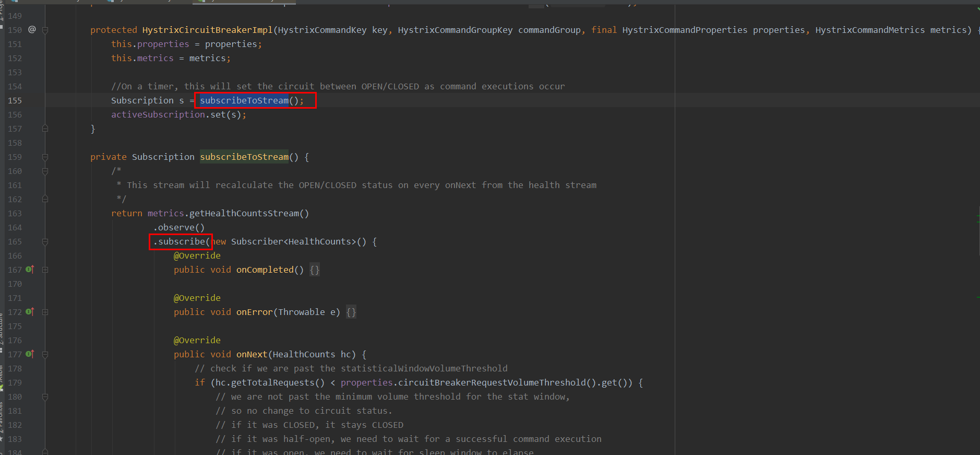Click the implements-method gutter icon on line 177
The image size is (980, 455).
(30, 354)
